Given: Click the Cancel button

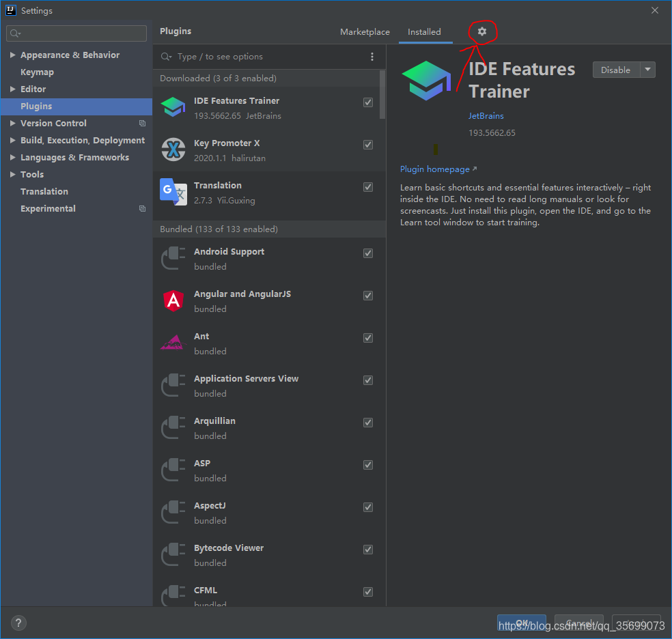Looking at the screenshot, I should (x=579, y=623).
